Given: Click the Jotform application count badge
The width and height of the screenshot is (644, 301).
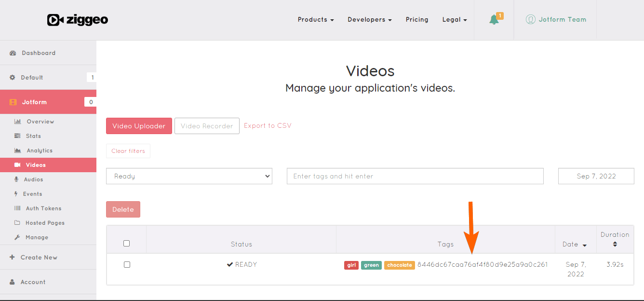Looking at the screenshot, I should [91, 102].
